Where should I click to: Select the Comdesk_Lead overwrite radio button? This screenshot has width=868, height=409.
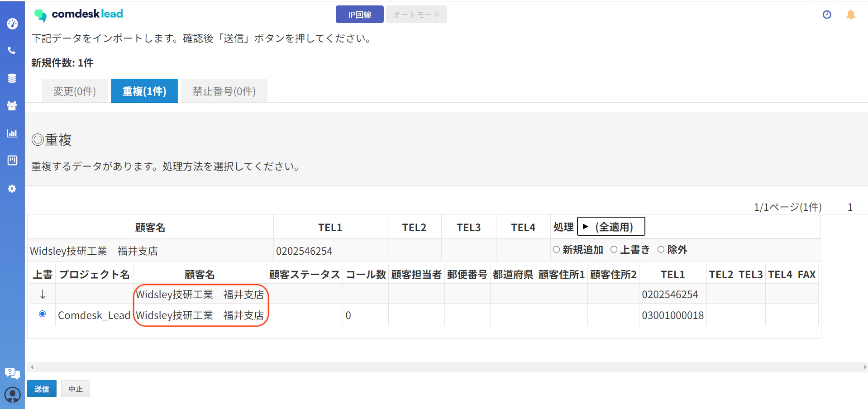coord(43,314)
